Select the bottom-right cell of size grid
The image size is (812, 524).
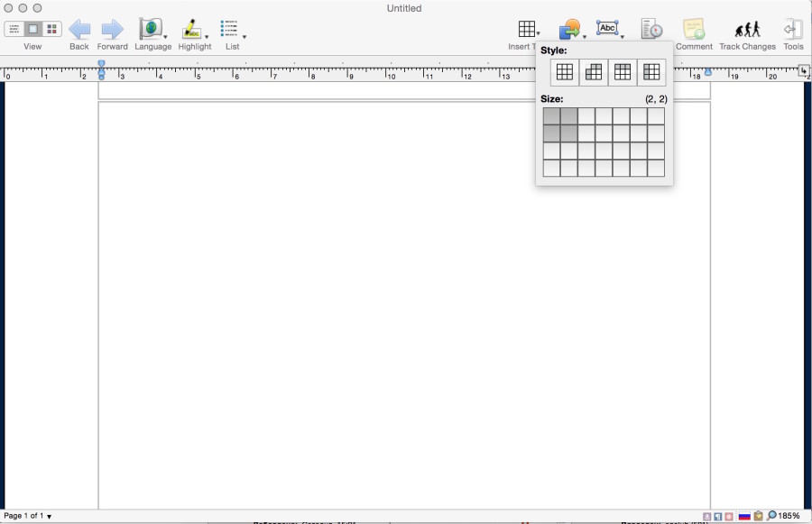[656, 169]
